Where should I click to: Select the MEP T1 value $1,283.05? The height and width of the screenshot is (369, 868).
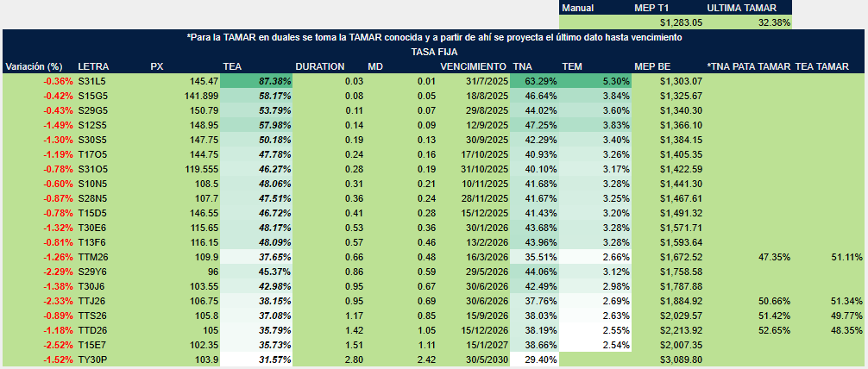coord(682,23)
